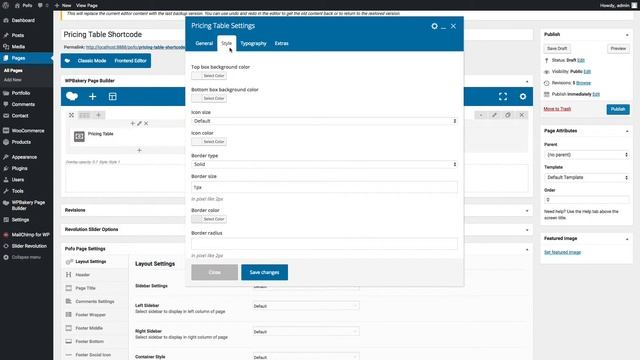Edit column with the pencil icon

pos(139,123)
